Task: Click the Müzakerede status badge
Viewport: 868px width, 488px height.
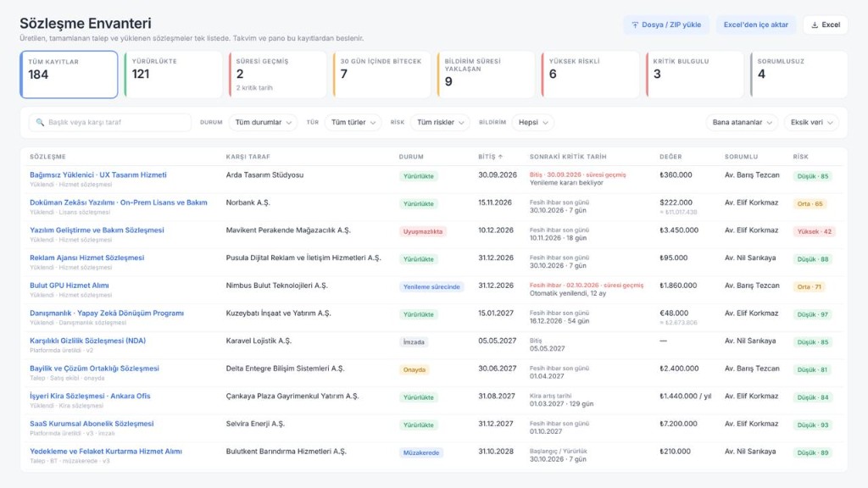Action: click(x=421, y=452)
